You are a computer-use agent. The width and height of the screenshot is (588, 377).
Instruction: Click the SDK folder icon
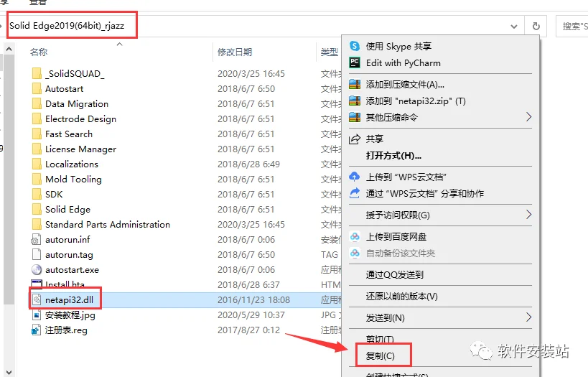click(37, 194)
